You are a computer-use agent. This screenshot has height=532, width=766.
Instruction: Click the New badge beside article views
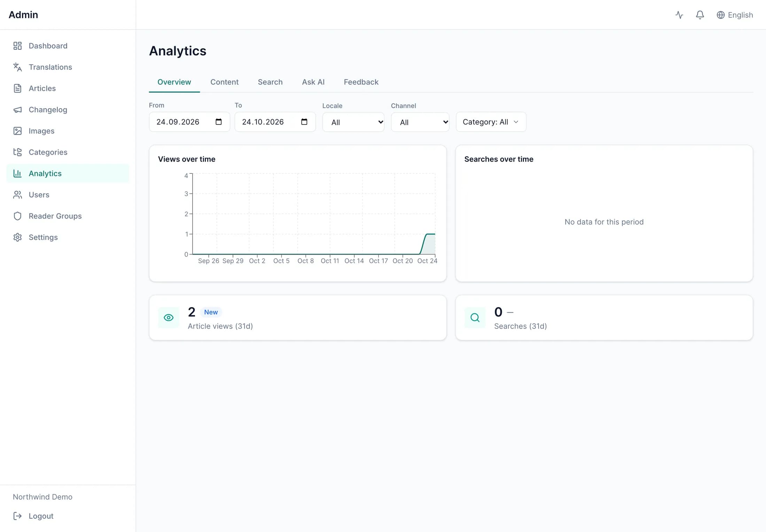point(211,312)
